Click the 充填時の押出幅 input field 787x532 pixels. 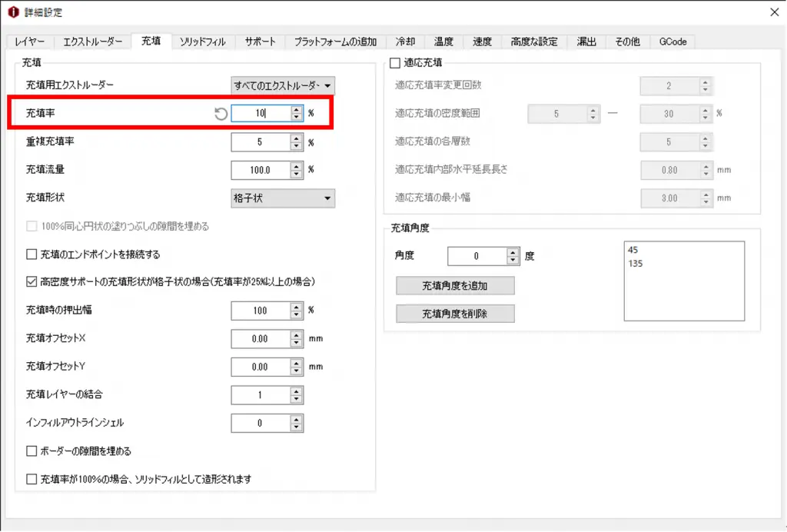point(260,311)
